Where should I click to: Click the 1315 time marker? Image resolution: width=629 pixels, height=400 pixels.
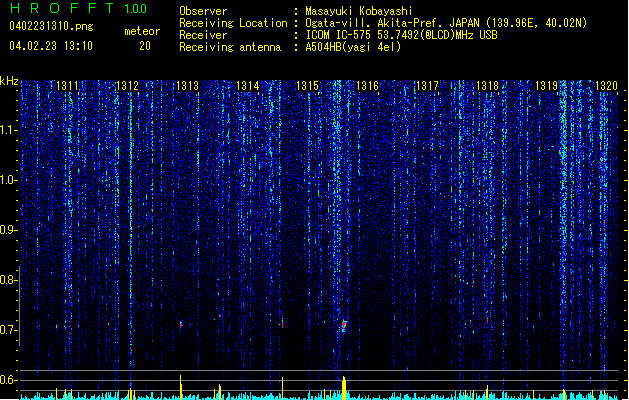click(x=307, y=86)
